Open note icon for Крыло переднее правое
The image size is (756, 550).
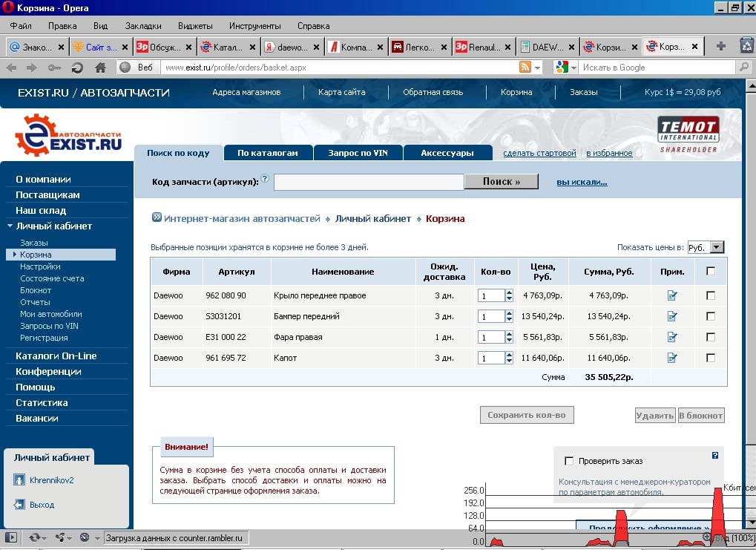pos(672,295)
